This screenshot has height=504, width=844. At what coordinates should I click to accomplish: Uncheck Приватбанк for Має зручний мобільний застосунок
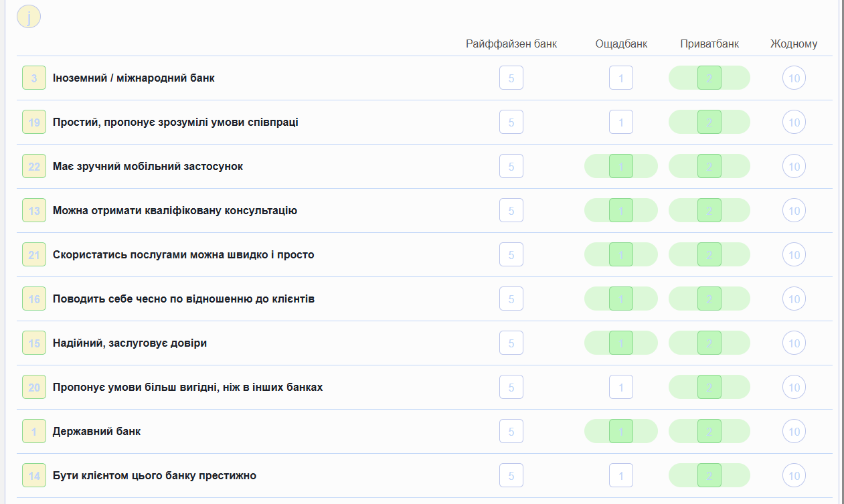point(709,167)
